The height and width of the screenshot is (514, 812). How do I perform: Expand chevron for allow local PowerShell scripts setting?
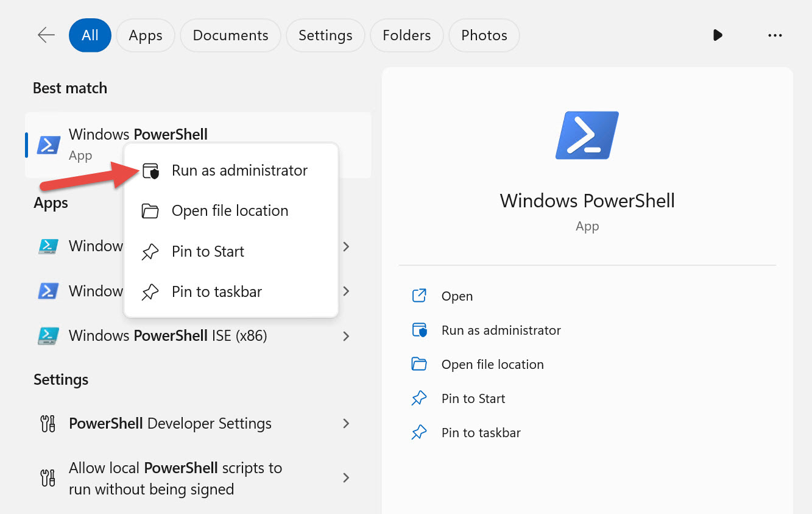pos(346,478)
